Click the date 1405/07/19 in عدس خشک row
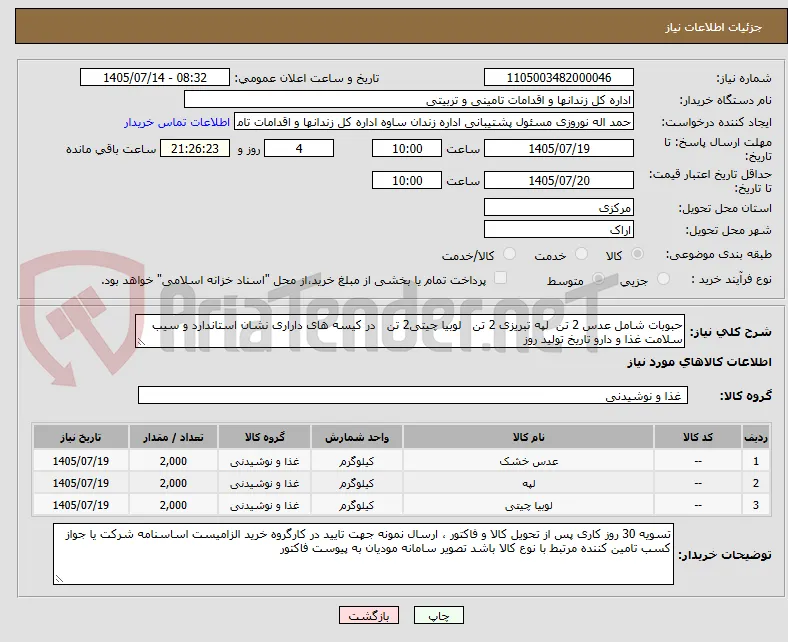Image resolution: width=788 pixels, height=642 pixels. 80,461
